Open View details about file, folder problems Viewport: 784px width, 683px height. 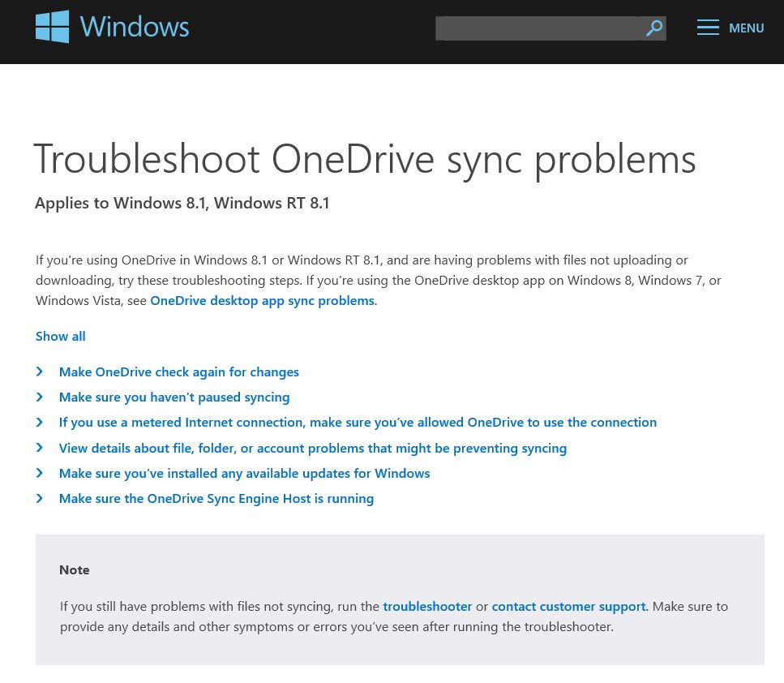point(313,449)
